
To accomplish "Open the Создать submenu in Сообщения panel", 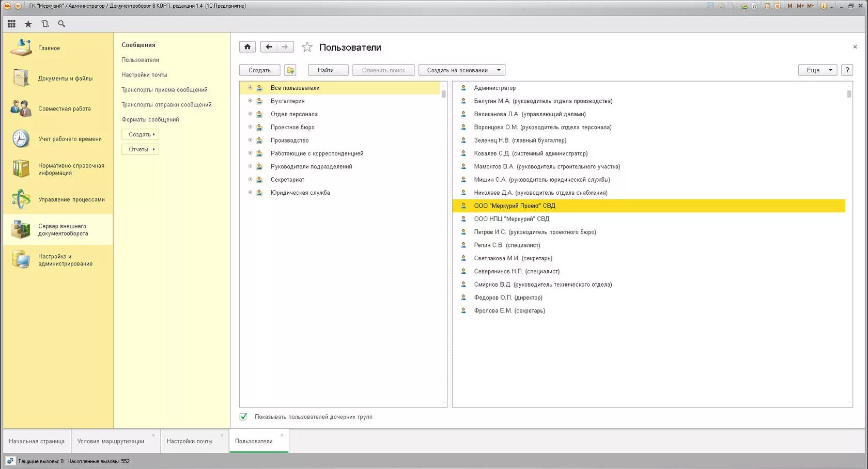I will coord(141,134).
